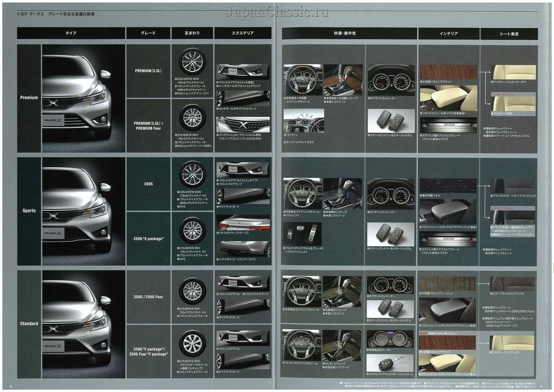Click the Premium row smart key photo
The image size is (554, 392).
(x=390, y=121)
